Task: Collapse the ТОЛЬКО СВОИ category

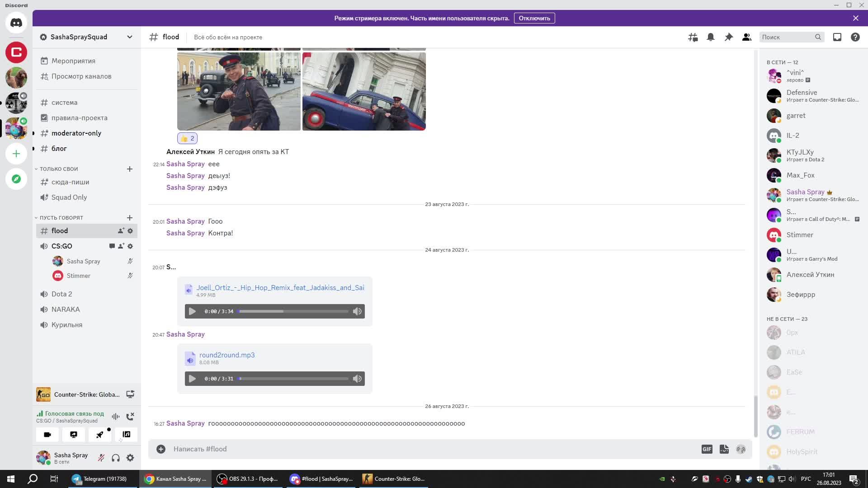Action: (59, 169)
